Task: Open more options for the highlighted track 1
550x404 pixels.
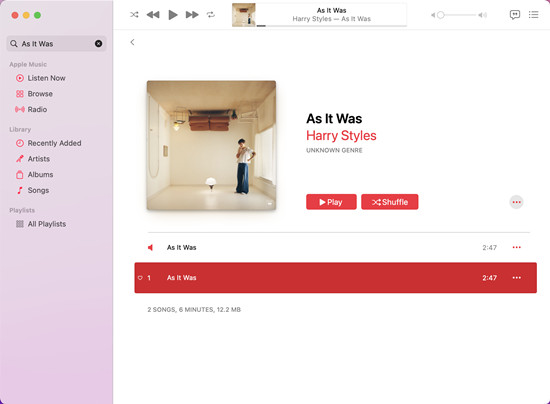Action: (x=516, y=278)
